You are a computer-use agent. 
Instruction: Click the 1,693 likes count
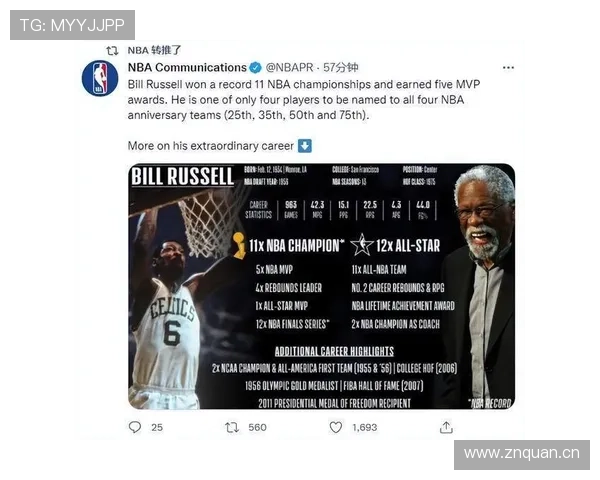coord(365,428)
